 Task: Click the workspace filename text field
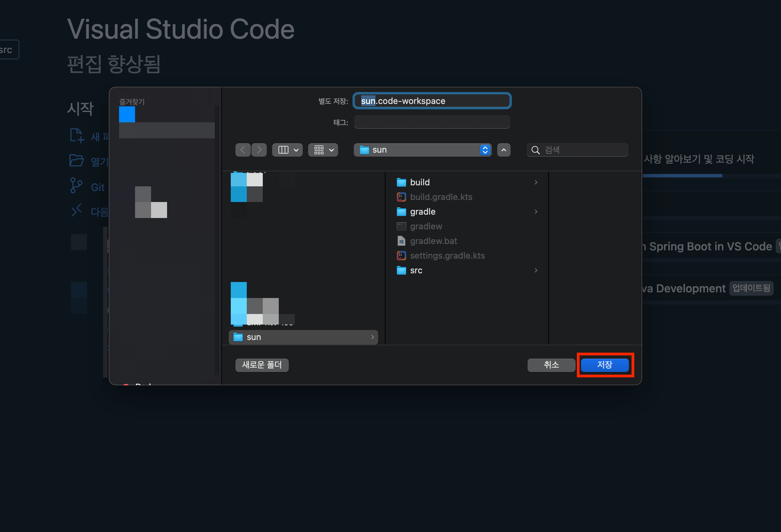pos(432,101)
